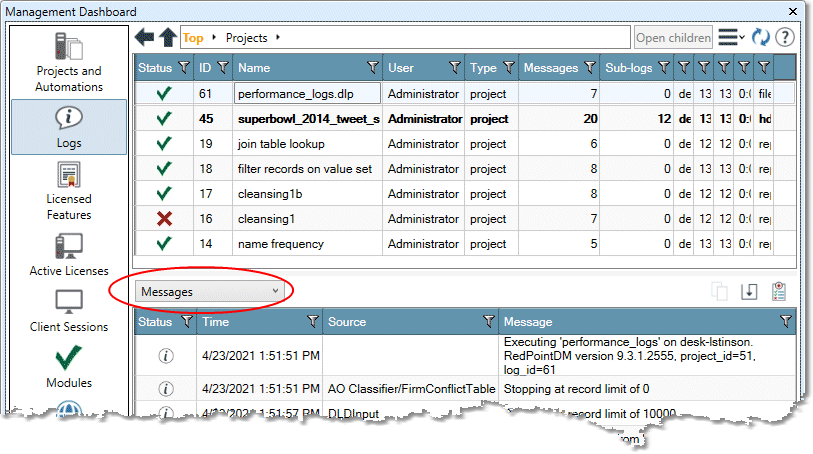This screenshot has width=813, height=454.
Task: Open the help question mark icon
Action: pos(784,38)
